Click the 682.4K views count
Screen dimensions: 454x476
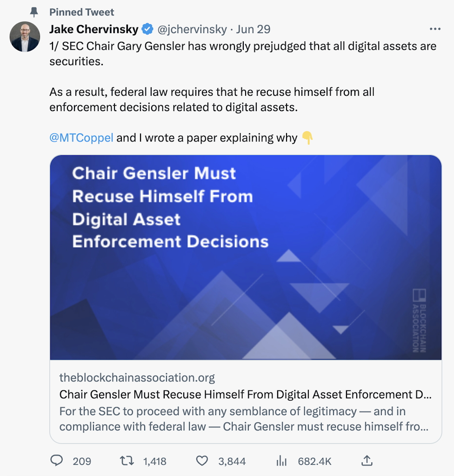coord(314,461)
